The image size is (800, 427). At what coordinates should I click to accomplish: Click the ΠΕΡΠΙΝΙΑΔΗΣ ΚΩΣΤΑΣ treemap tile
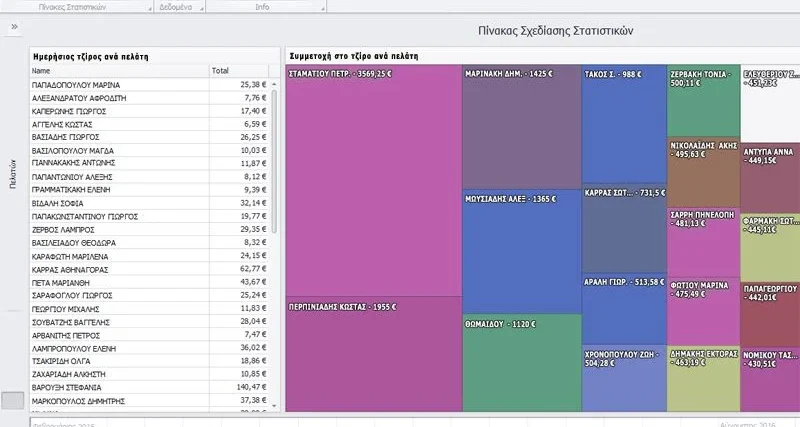tap(374, 354)
